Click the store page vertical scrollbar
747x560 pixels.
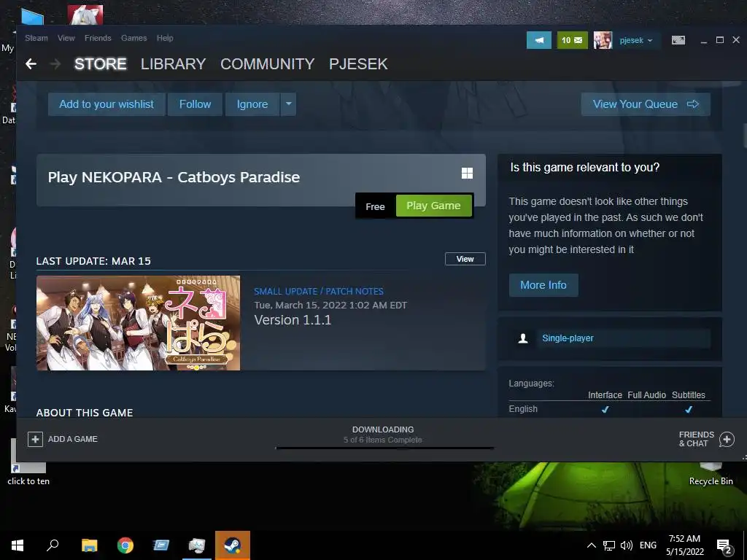coord(744,136)
